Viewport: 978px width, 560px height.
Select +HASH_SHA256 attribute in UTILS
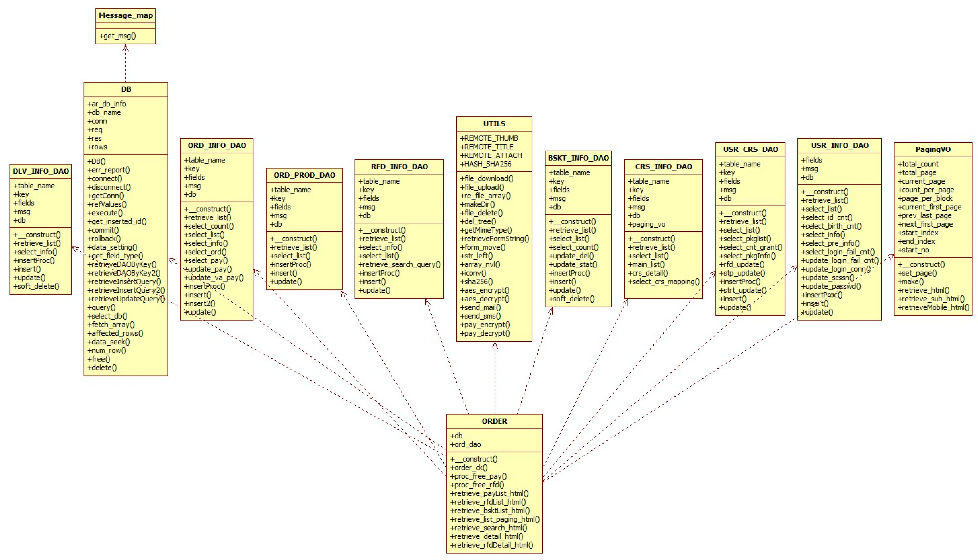(x=485, y=164)
